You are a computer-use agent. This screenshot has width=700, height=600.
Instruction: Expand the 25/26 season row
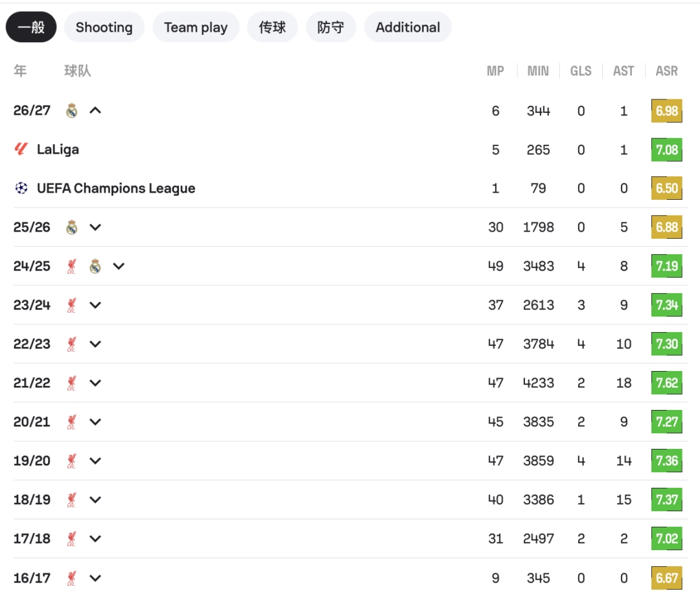coord(95,227)
